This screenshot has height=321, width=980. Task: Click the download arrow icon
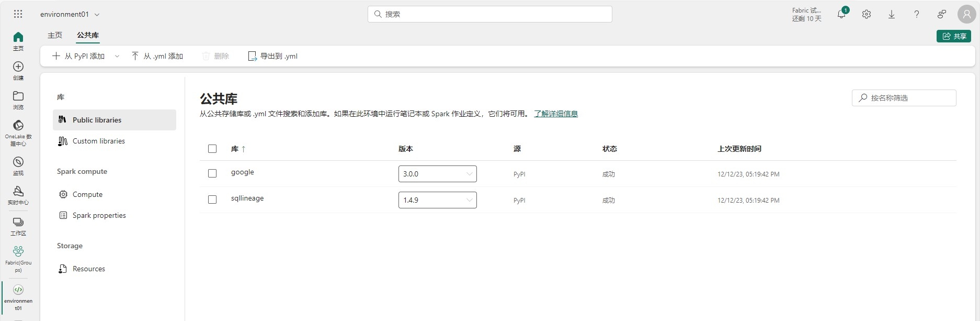[x=892, y=15]
